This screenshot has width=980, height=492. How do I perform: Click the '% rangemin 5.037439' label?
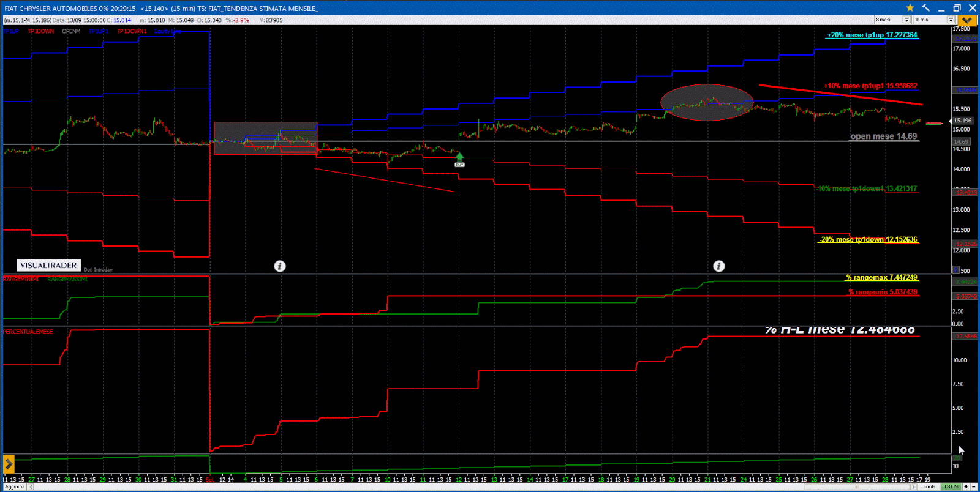[883, 292]
